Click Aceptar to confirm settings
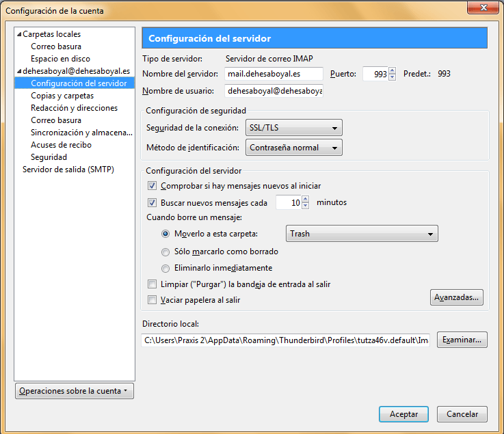 tap(403, 414)
